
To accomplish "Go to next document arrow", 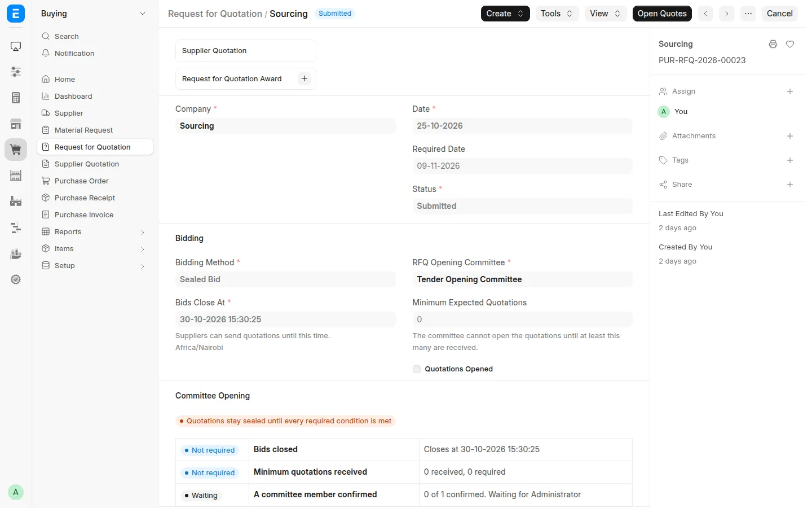I will click(x=727, y=14).
